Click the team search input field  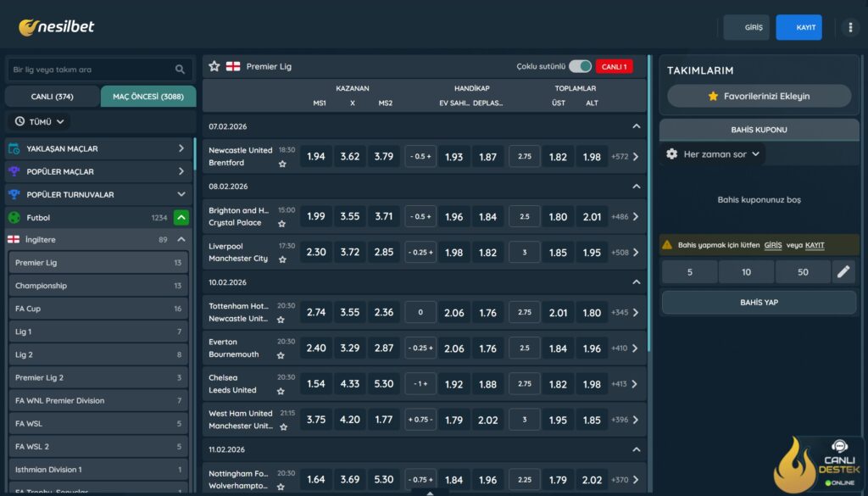[89, 70]
